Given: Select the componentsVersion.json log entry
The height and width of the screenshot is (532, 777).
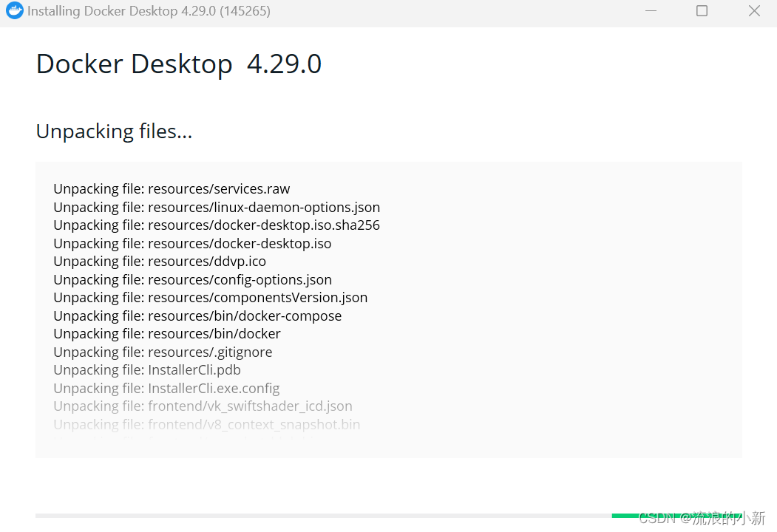Looking at the screenshot, I should tap(210, 298).
